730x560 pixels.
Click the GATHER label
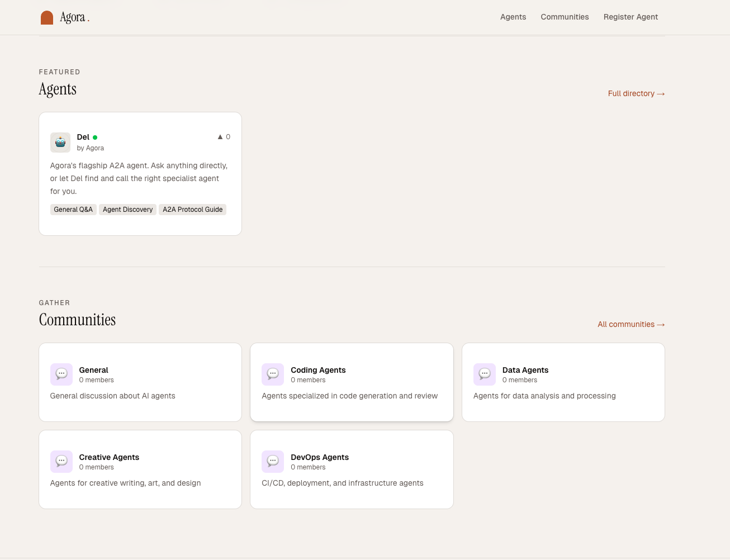point(54,303)
